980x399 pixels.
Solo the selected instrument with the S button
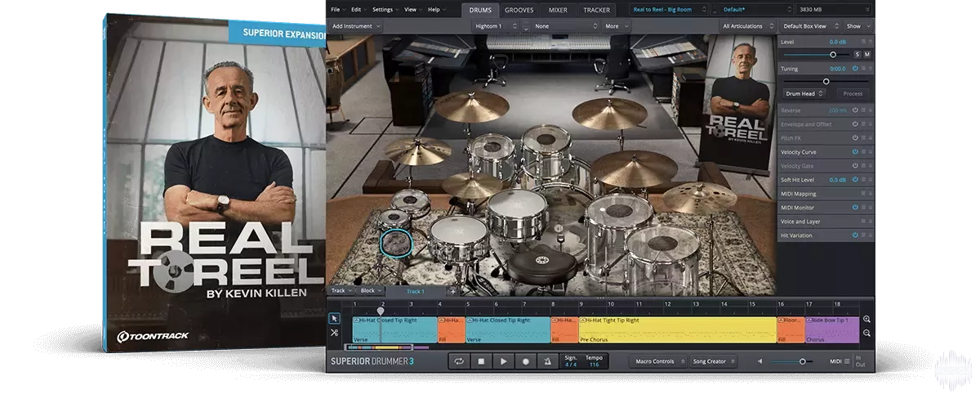coord(857,54)
